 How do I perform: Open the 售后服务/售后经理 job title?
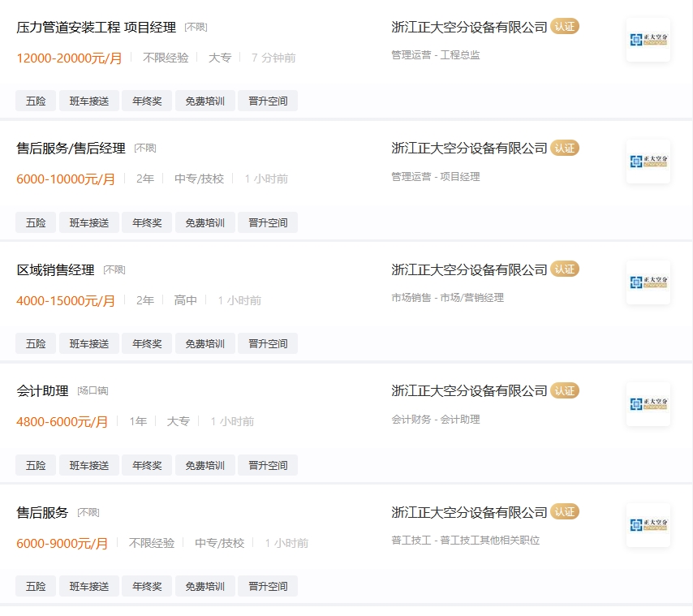tap(71, 149)
